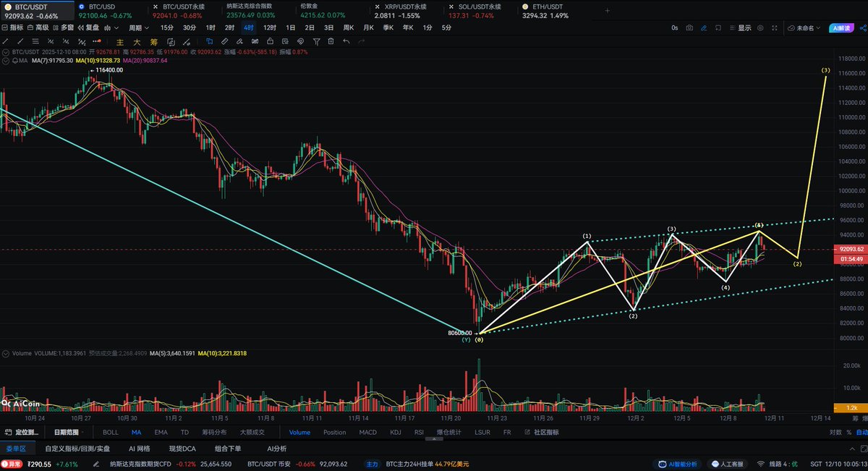The image size is (868, 471).
Task: Open the 现货DCA tab
Action: click(x=182, y=449)
